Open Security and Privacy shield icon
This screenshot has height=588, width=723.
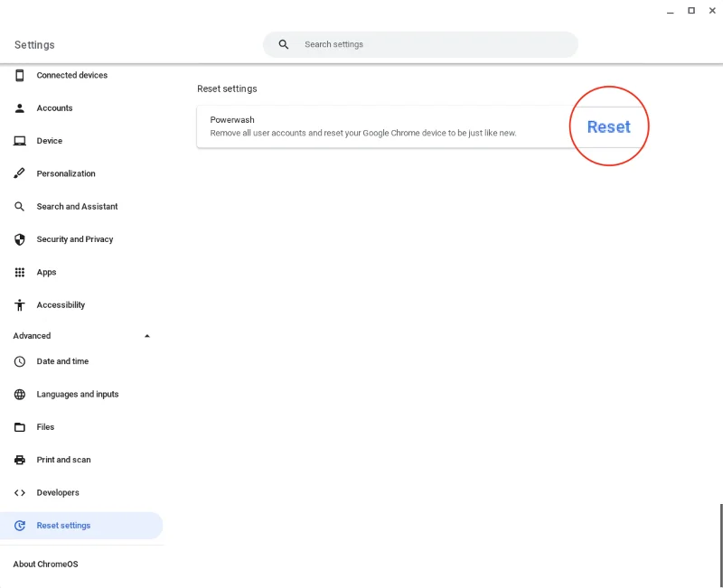click(x=19, y=238)
